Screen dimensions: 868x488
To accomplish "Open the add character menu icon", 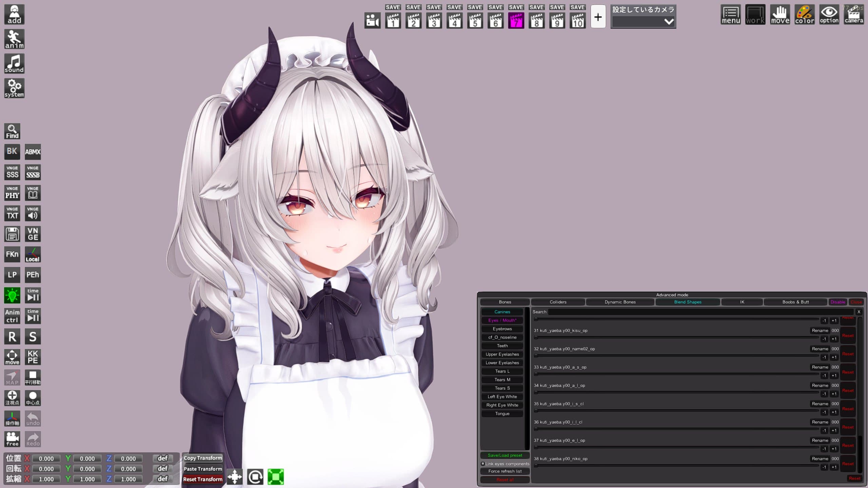I will coord(14,14).
